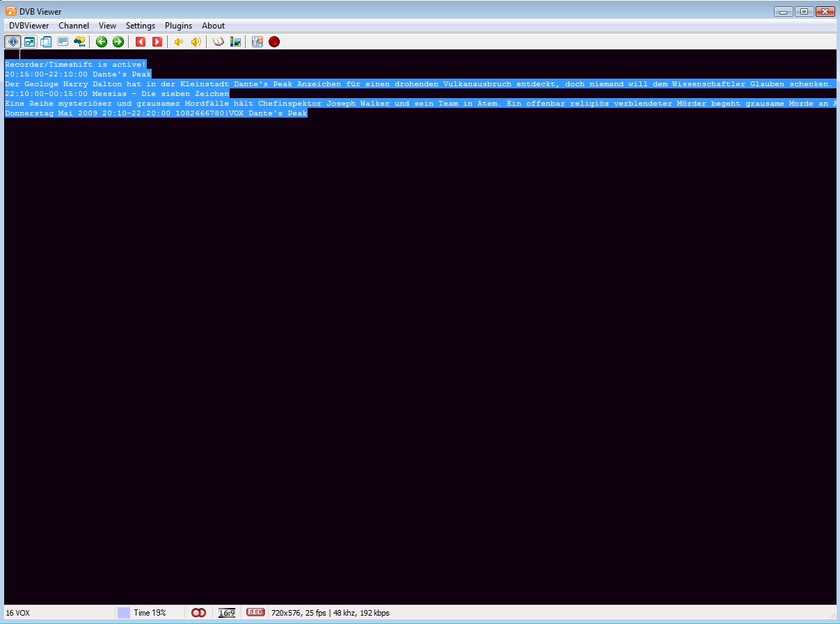Click the 'Recorder/Timeshift is active!' line
This screenshot has height=624, width=840.
[x=76, y=64]
